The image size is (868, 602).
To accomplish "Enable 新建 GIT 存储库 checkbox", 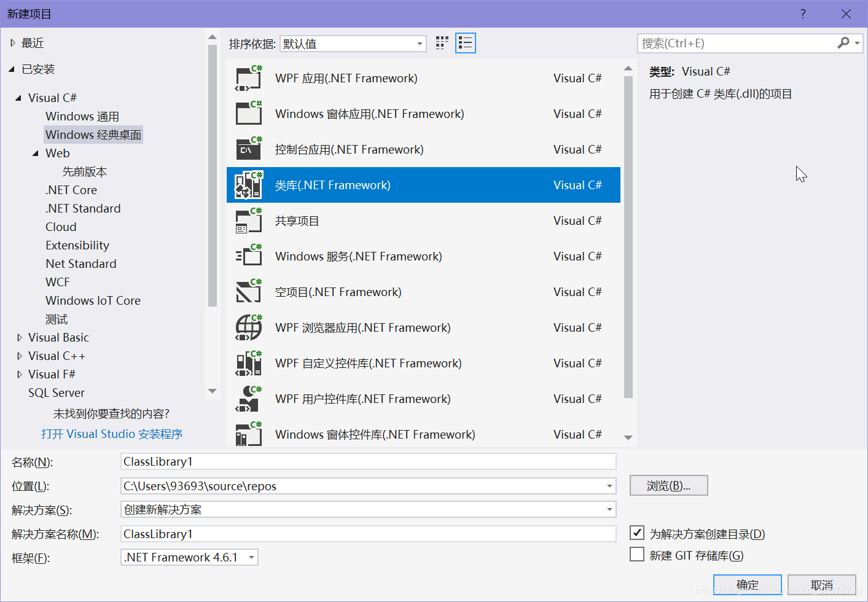I will 637,554.
